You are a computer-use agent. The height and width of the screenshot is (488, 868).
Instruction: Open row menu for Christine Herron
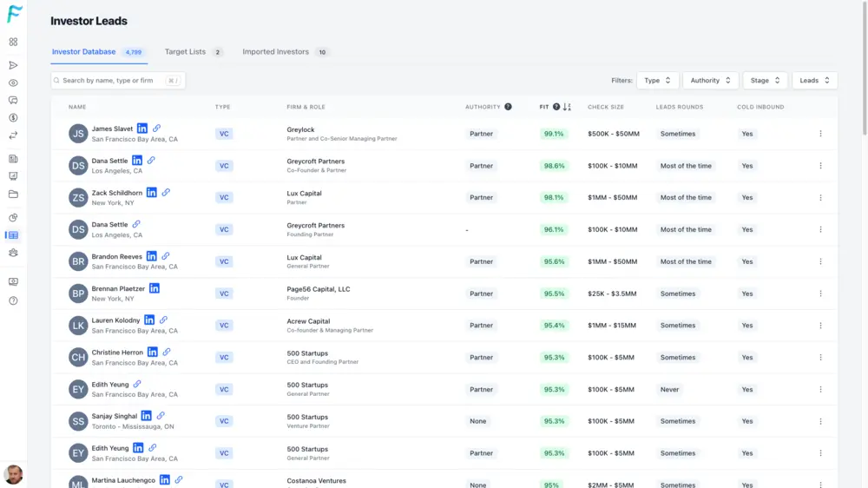click(820, 357)
